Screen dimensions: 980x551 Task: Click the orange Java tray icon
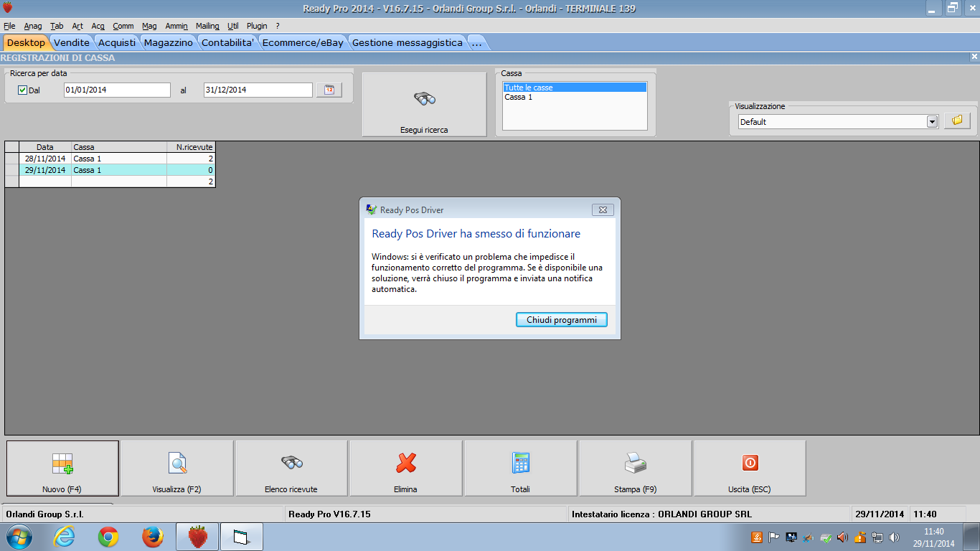tap(757, 537)
